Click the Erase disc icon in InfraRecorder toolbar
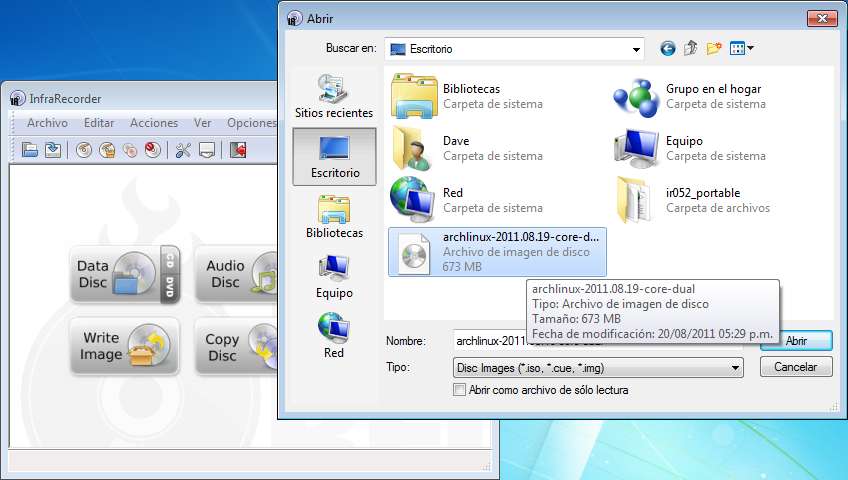The image size is (848, 480). point(153,150)
